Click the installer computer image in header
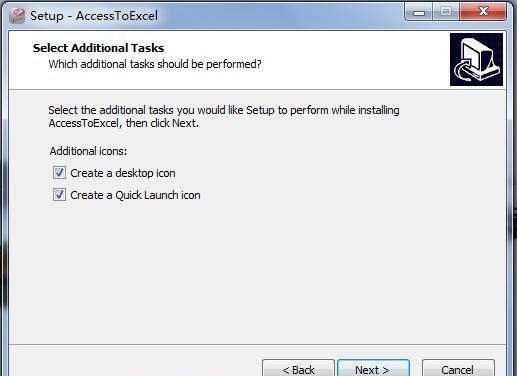This screenshot has width=517, height=376. pos(476,59)
